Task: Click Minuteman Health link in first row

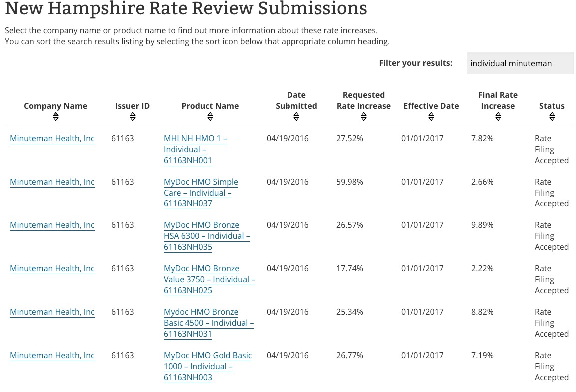Action: click(x=52, y=138)
